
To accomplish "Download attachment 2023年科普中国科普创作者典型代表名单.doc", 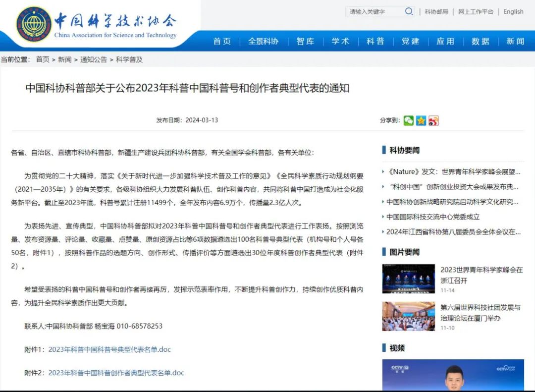I will tap(116, 373).
